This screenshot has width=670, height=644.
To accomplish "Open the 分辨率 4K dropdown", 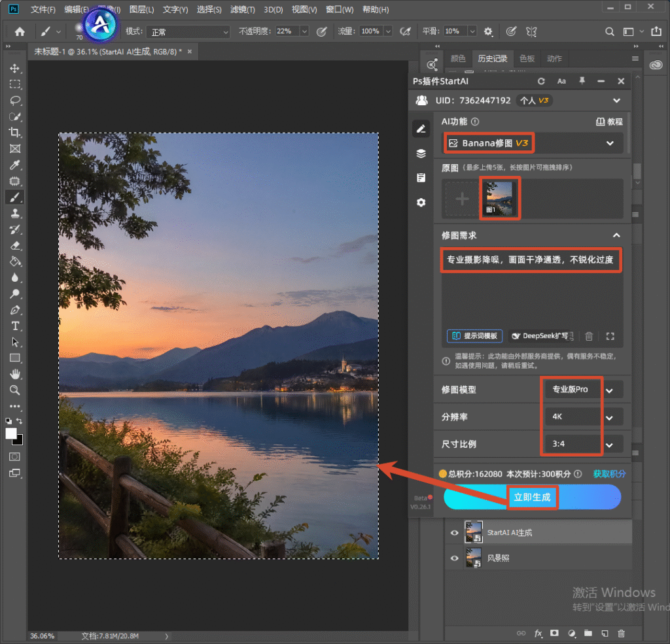I will [583, 417].
